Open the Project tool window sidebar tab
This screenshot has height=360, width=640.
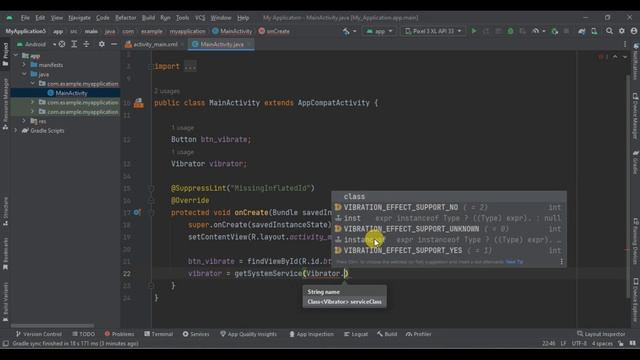5,54
